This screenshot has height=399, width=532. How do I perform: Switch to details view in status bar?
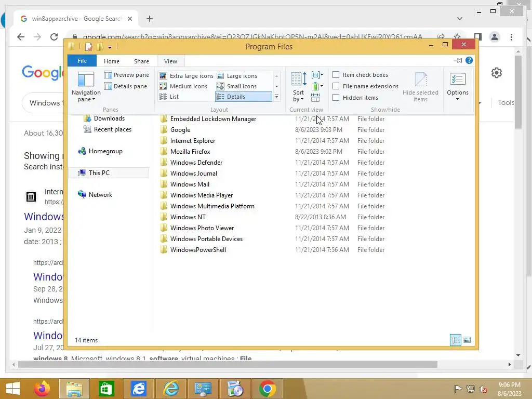point(455,340)
